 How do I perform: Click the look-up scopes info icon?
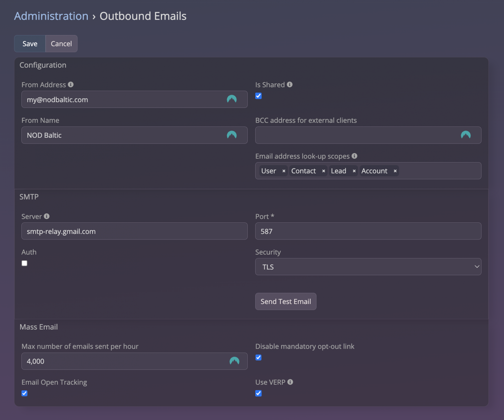pos(355,156)
